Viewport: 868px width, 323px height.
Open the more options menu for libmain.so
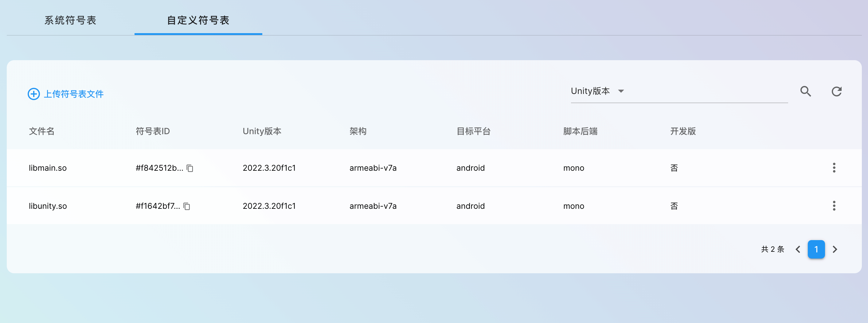coord(834,168)
